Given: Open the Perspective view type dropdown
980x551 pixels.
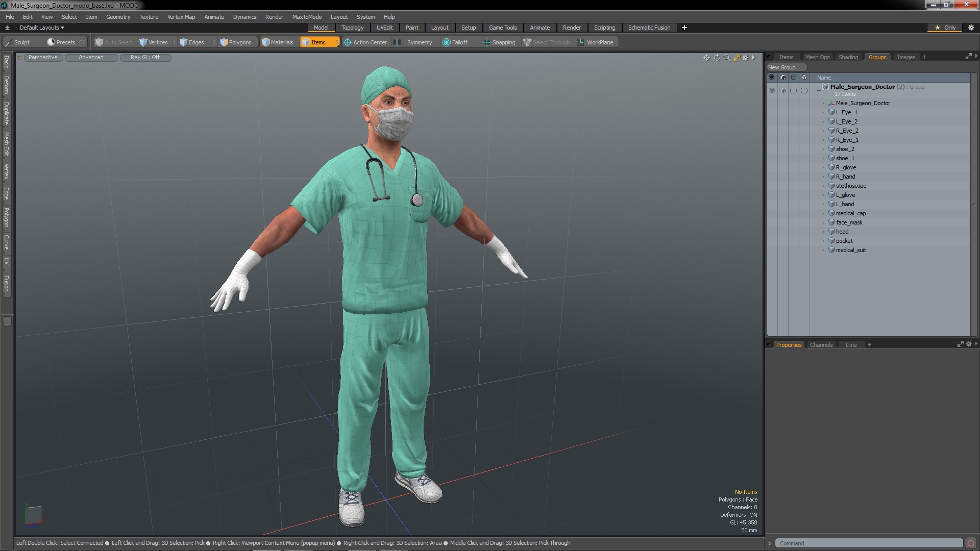Looking at the screenshot, I should point(43,58).
